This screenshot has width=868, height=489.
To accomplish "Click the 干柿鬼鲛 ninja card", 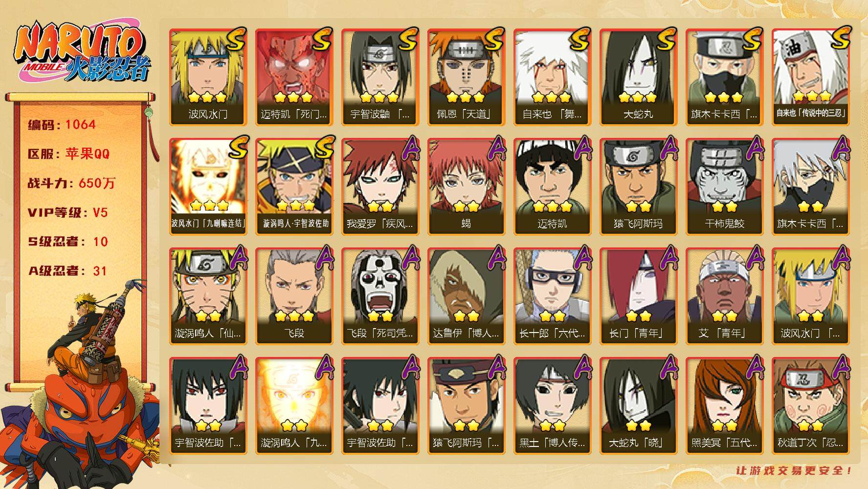I will 725,186.
